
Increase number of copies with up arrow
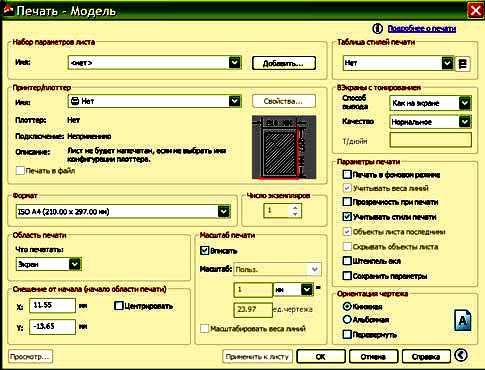pos(295,208)
